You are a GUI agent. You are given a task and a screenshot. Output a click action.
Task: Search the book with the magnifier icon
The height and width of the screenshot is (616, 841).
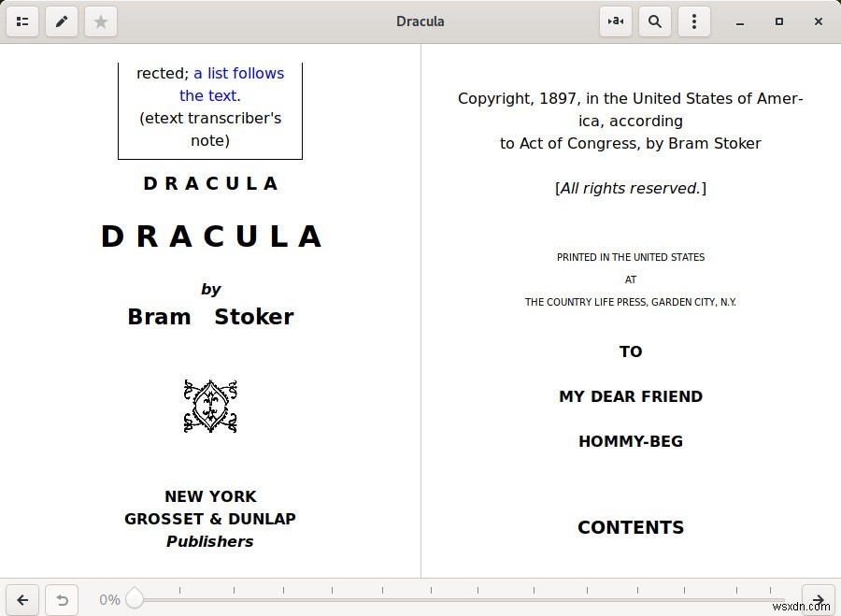654,21
